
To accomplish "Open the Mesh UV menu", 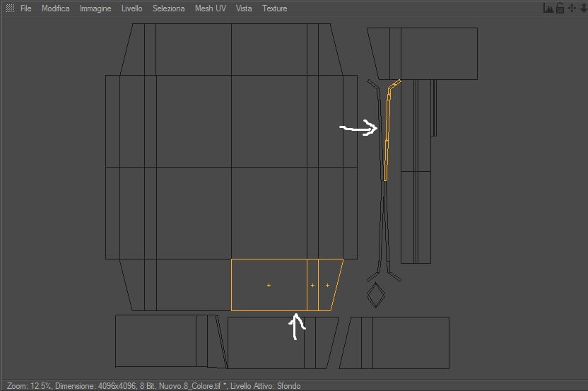I will click(211, 8).
